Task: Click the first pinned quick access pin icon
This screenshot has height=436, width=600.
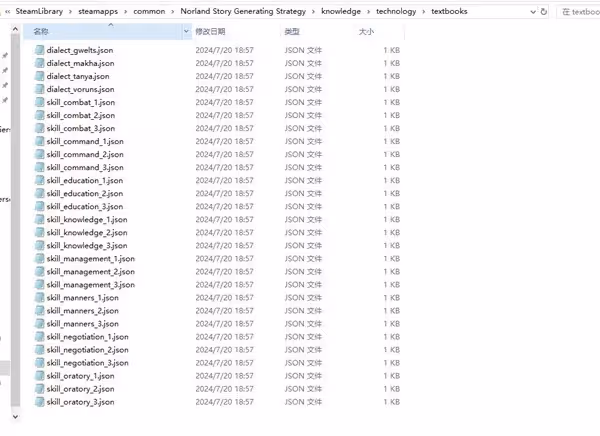Action: pyautogui.click(x=5, y=56)
